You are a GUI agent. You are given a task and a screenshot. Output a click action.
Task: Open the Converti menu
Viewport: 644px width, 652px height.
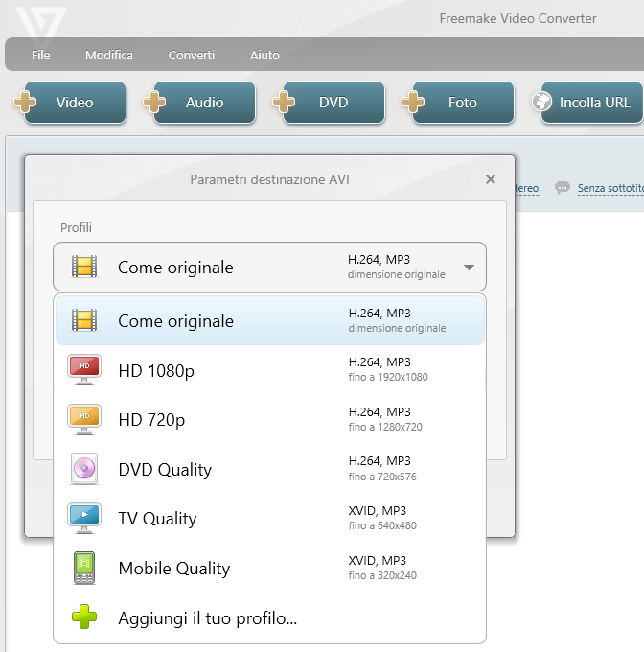(191, 55)
